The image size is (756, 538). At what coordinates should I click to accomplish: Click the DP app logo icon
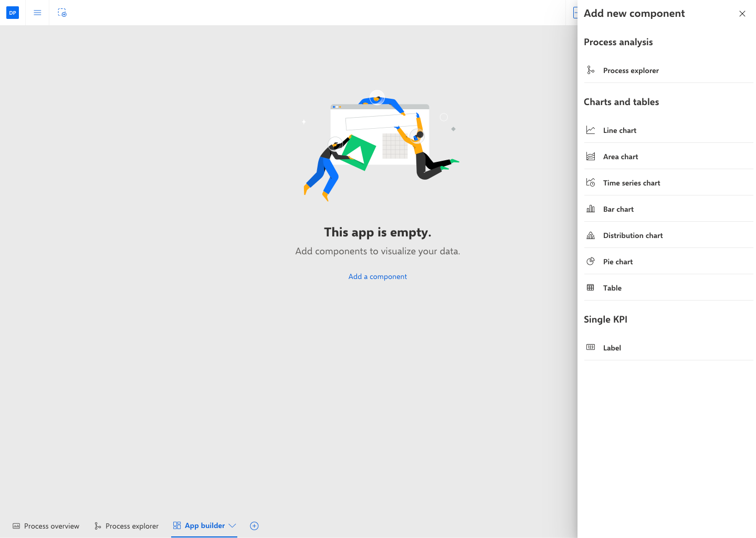[13, 13]
